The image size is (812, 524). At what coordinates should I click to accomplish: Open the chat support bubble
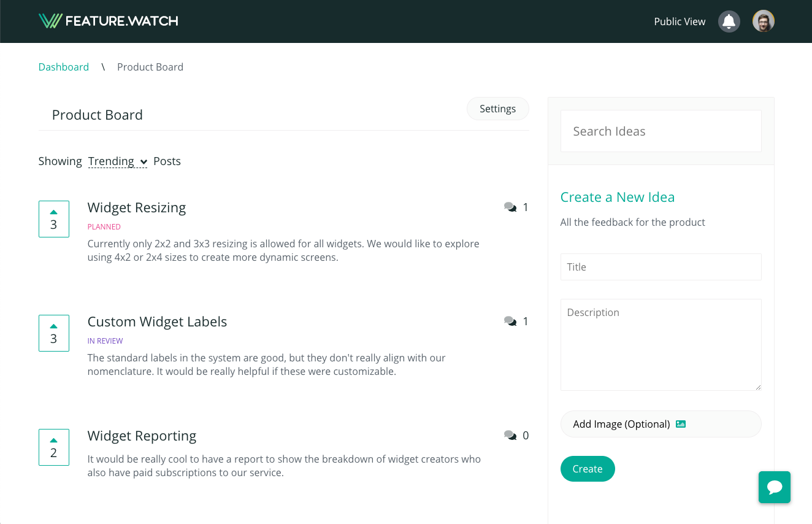pos(774,487)
